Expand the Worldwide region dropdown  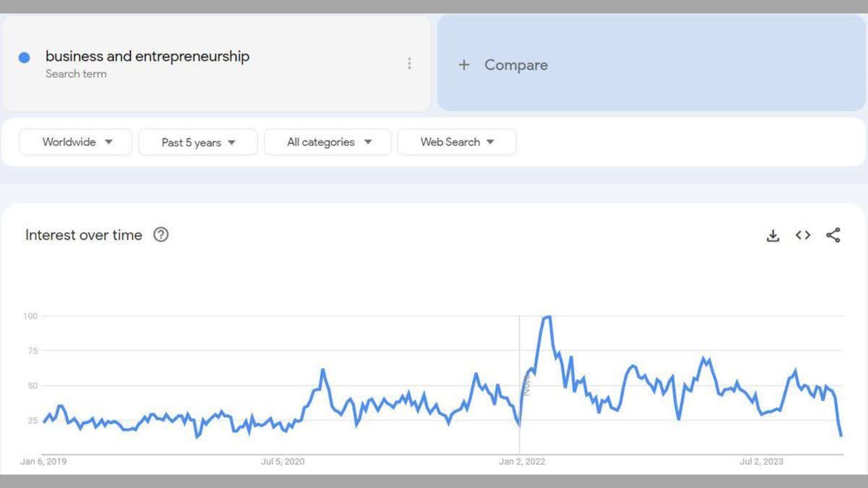[75, 142]
